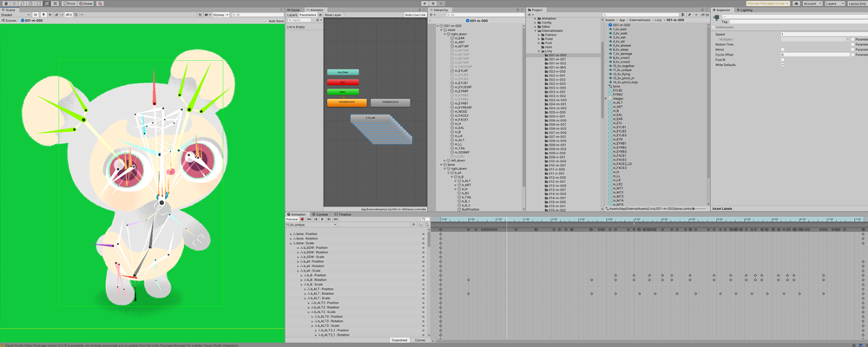Open Hierarchy create plus dropdown
Image resolution: width=868 pixels, height=347 pixels.
click(433, 15)
